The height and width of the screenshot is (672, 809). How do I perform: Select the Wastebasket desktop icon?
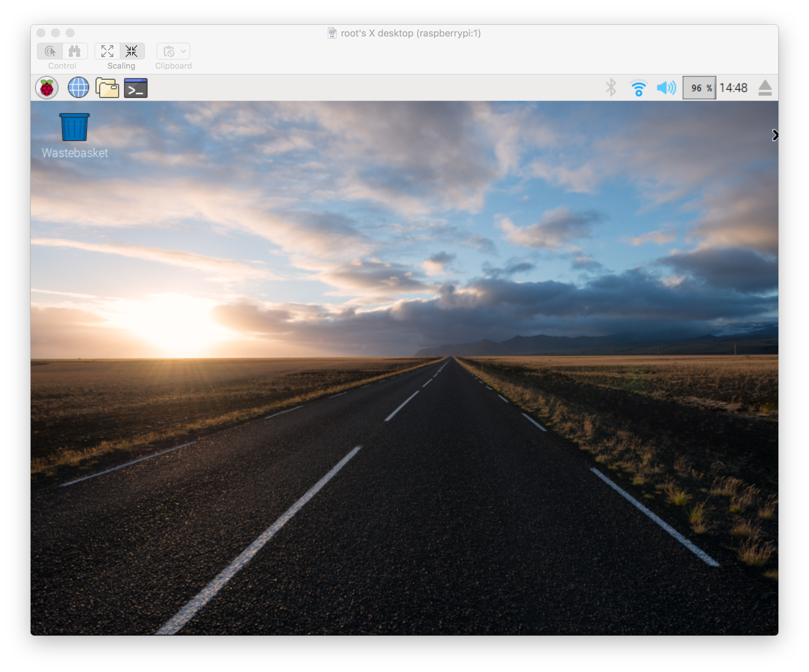click(74, 135)
